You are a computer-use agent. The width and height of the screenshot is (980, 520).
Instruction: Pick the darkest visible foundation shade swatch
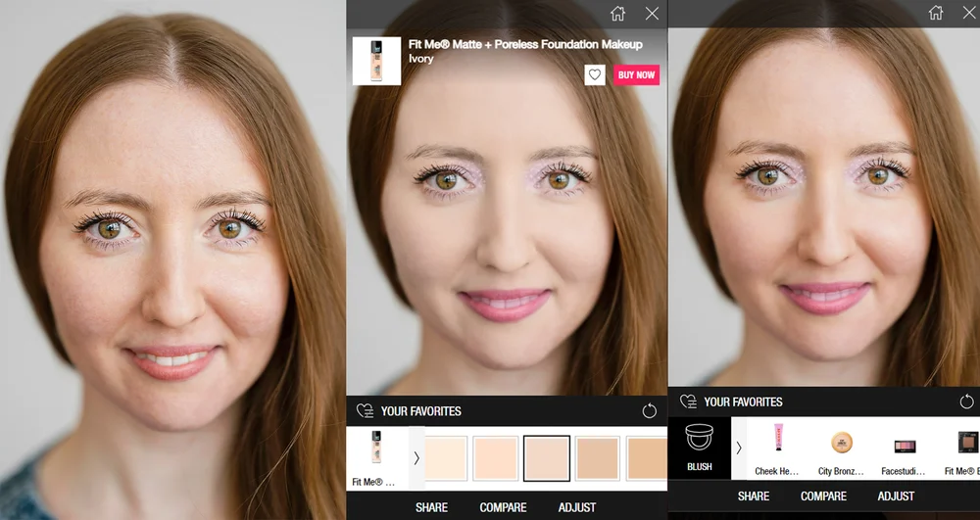coord(646,458)
